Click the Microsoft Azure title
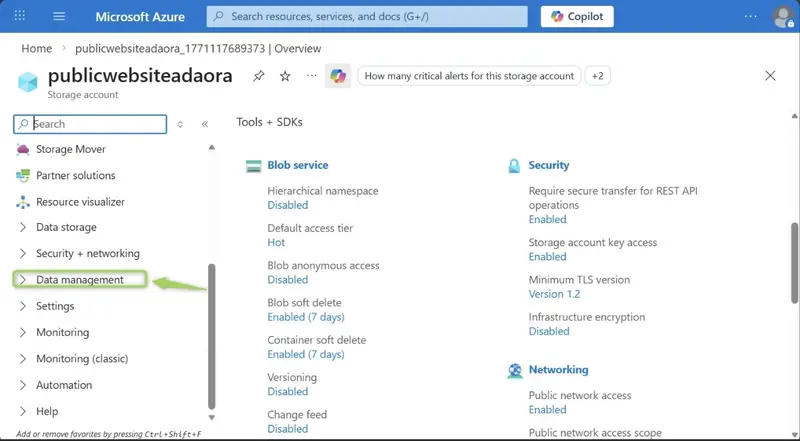800x441 pixels. [140, 16]
